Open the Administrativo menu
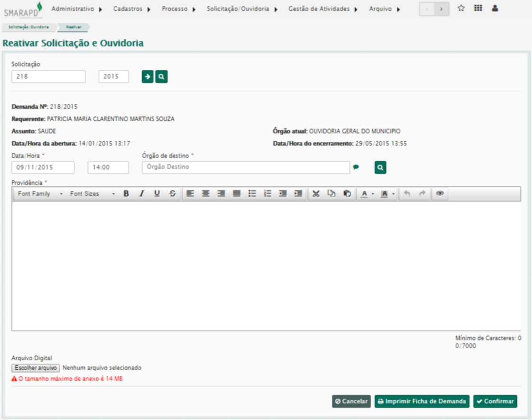532x420 pixels. point(76,9)
